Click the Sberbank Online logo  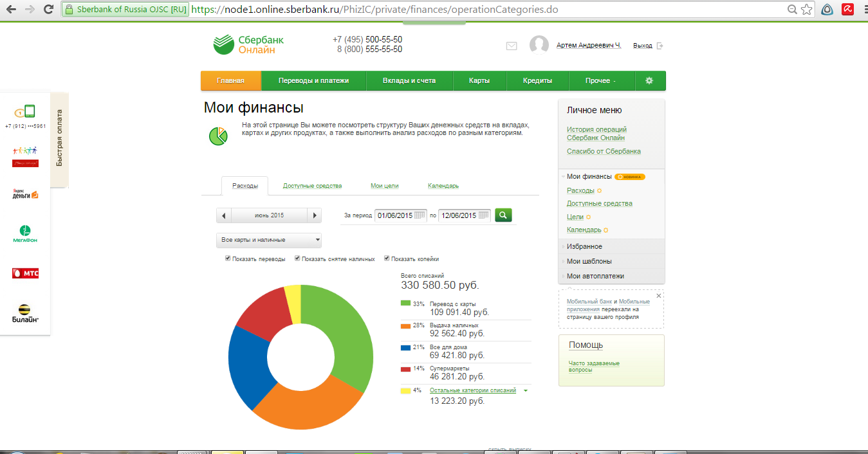[248, 44]
